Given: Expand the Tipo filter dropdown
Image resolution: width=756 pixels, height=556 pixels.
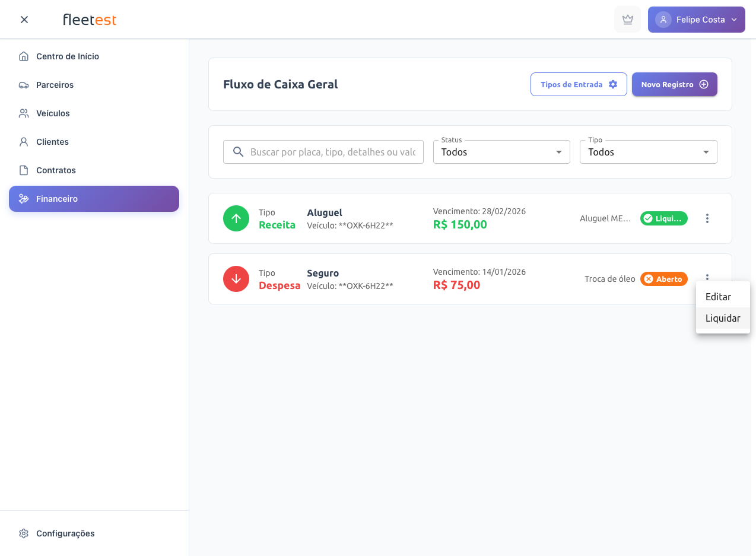Looking at the screenshot, I should point(648,152).
